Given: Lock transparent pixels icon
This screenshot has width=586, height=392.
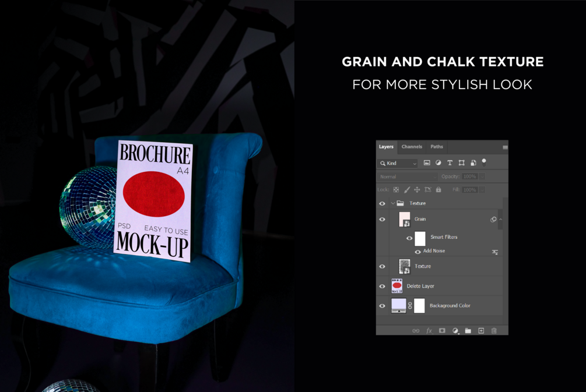Looking at the screenshot, I should pos(396,190).
